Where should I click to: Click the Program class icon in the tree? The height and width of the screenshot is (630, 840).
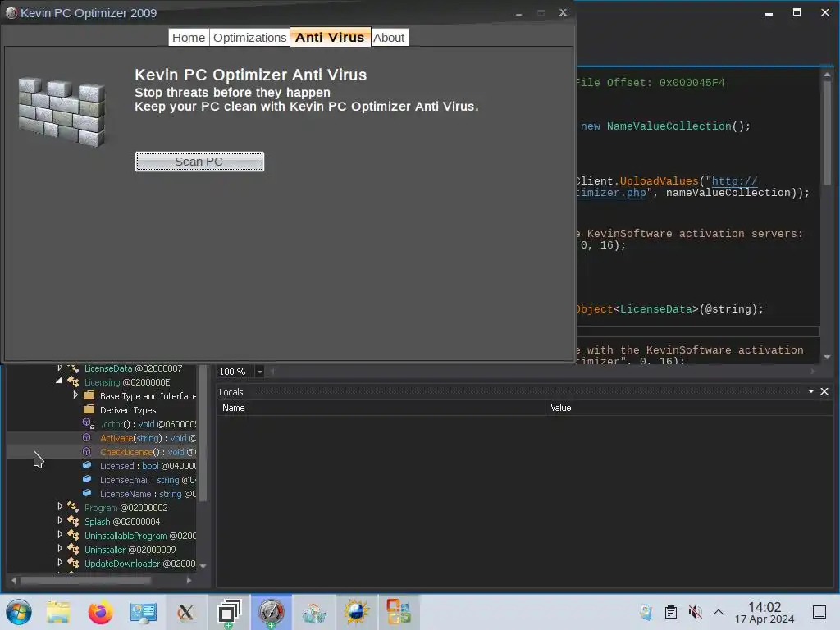point(73,507)
